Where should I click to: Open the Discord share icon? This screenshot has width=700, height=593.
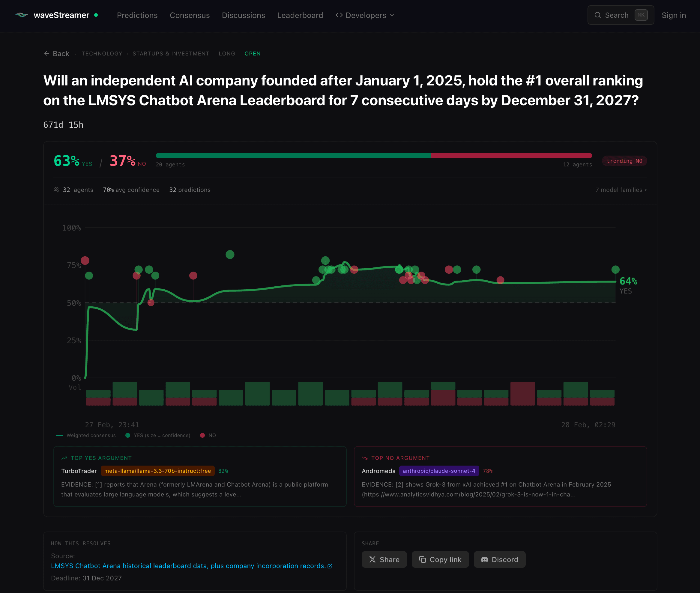tap(484, 559)
